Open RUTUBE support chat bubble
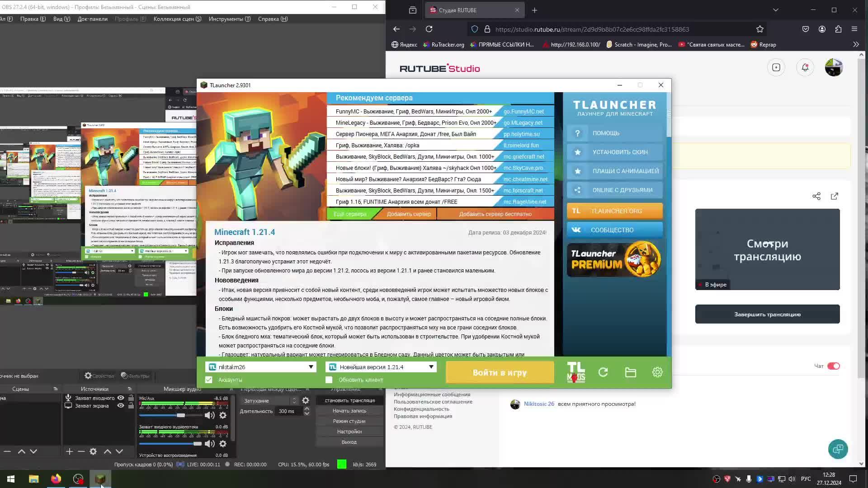This screenshot has height=488, width=868. click(x=838, y=449)
